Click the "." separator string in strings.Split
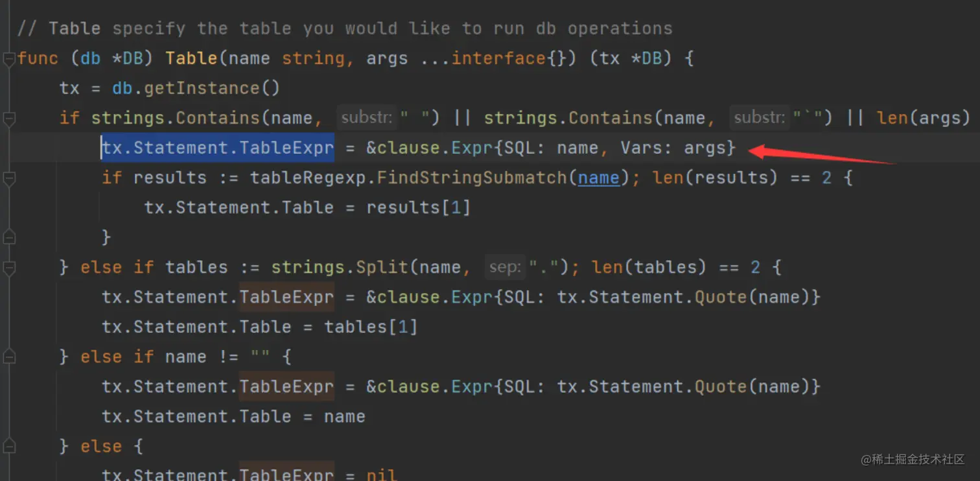This screenshot has height=481, width=980. 543,267
